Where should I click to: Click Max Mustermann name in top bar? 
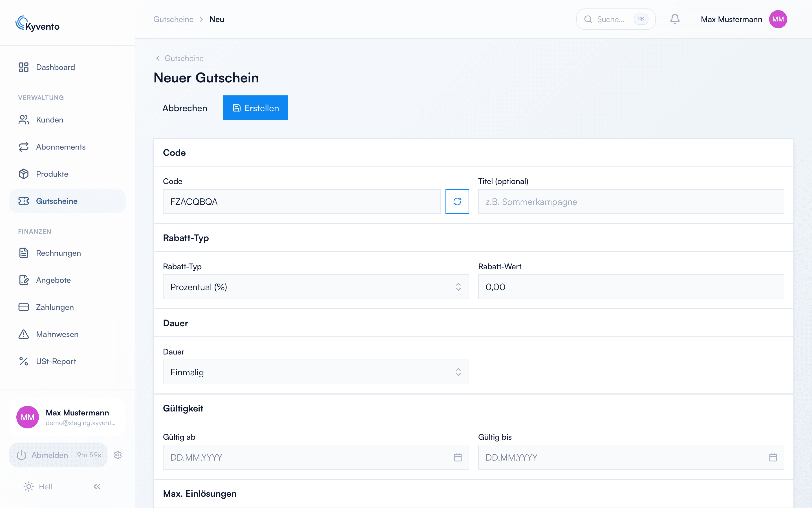[x=731, y=19]
